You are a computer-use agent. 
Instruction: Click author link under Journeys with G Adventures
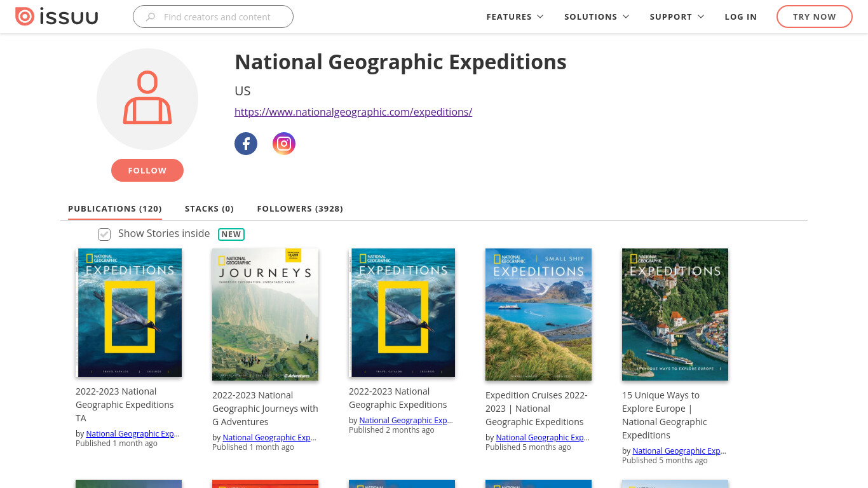pyautogui.click(x=269, y=438)
